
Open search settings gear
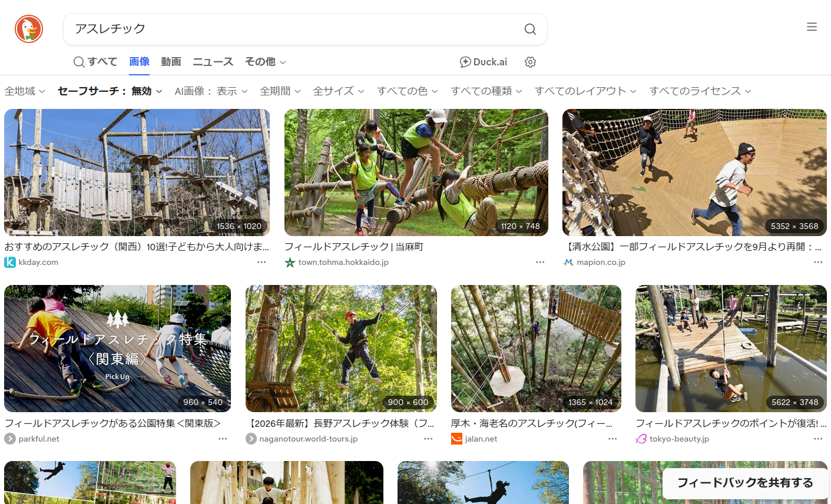[x=530, y=62]
